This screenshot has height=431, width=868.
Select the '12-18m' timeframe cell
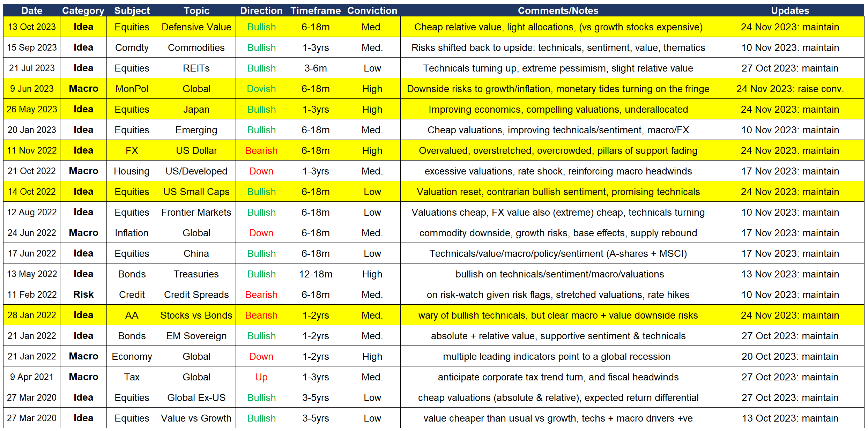(316, 274)
